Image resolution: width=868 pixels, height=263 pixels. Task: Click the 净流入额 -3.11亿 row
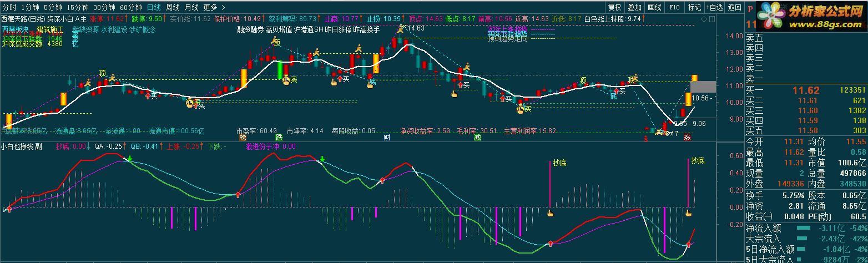coord(806,227)
